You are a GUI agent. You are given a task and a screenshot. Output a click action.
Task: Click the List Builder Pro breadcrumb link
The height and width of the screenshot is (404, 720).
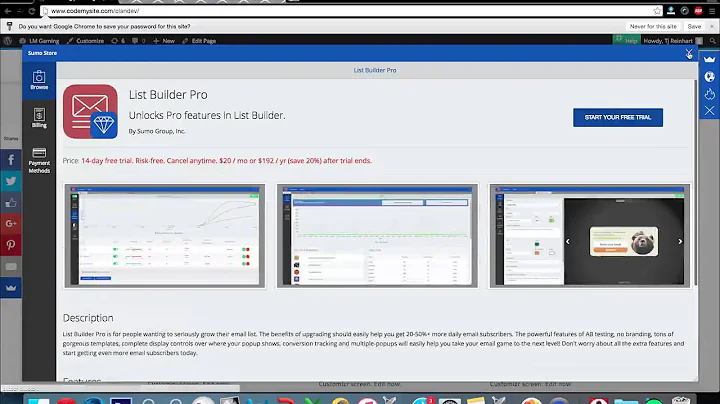pyautogui.click(x=375, y=70)
